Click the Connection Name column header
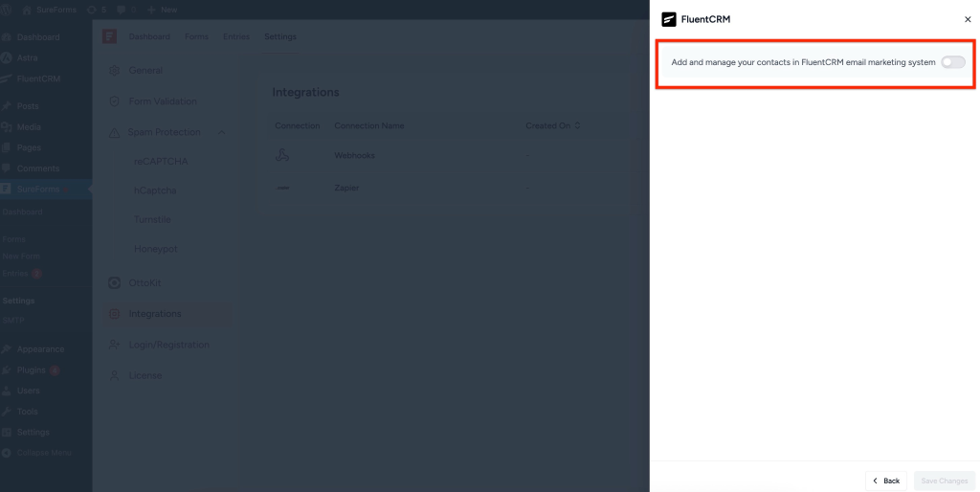980x492 pixels. click(369, 125)
